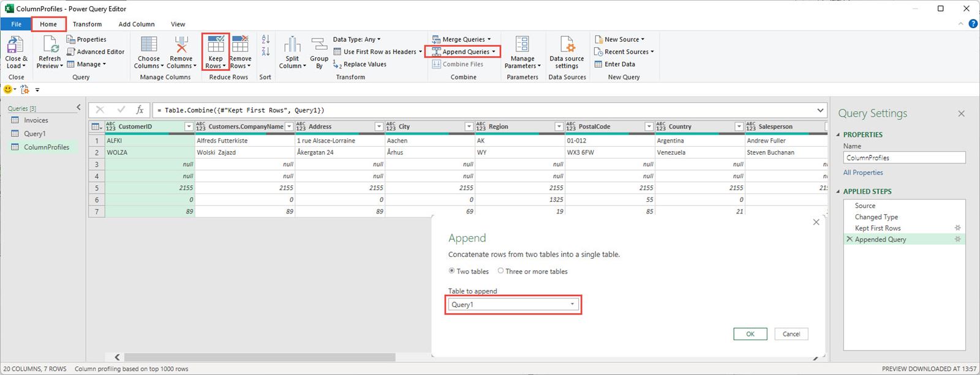Select the Two tables radio option
980x375 pixels.
[x=452, y=271]
